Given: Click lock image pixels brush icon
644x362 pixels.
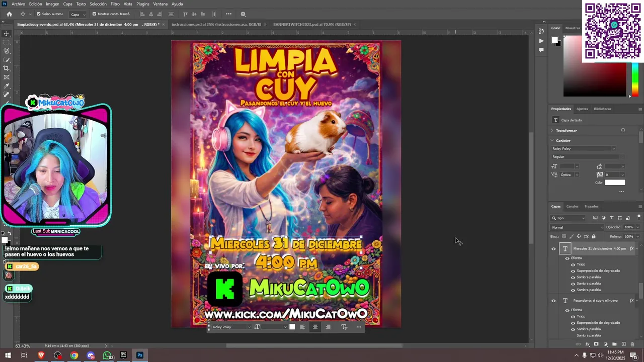Looking at the screenshot, I should tap(571, 236).
